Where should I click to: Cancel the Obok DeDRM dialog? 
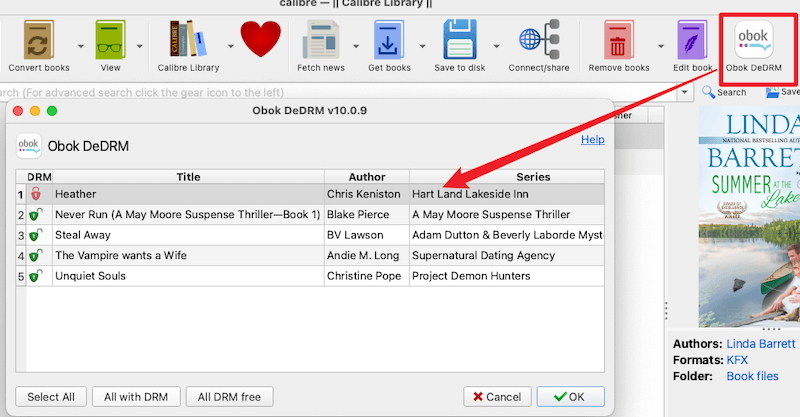click(x=497, y=397)
